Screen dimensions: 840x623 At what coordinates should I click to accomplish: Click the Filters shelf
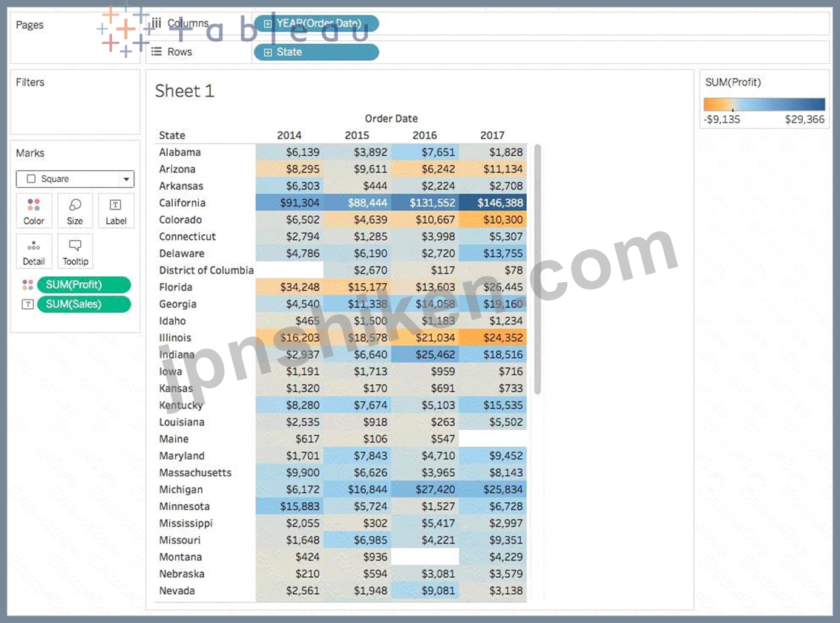point(75,102)
